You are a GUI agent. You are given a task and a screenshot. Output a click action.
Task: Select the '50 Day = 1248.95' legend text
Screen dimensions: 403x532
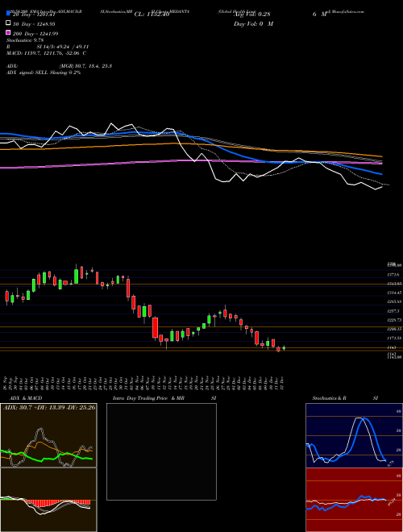(34, 24)
